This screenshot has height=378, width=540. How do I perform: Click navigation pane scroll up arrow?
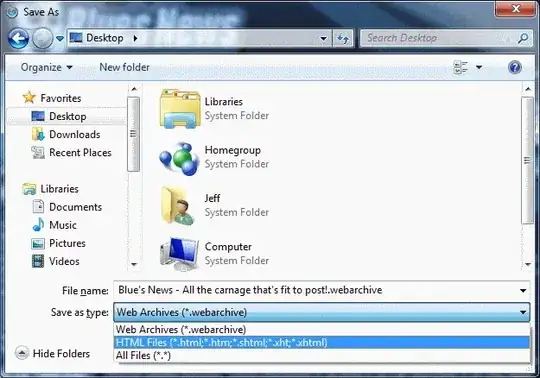[x=134, y=90]
